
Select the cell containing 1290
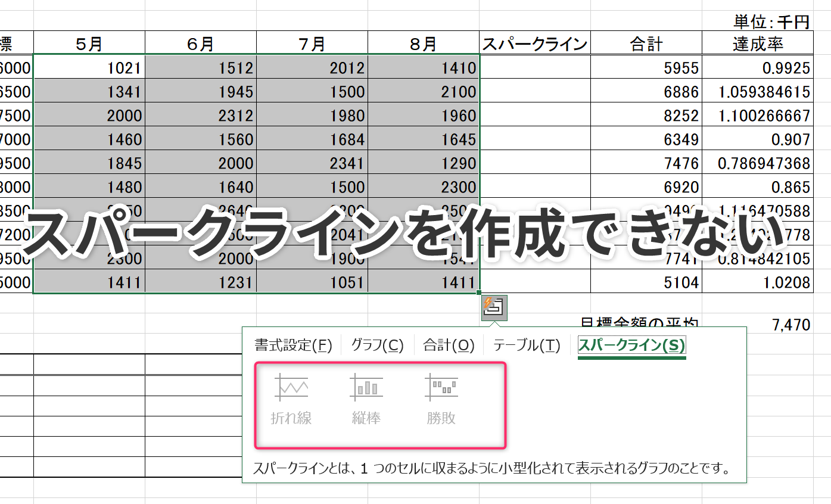[x=424, y=162]
